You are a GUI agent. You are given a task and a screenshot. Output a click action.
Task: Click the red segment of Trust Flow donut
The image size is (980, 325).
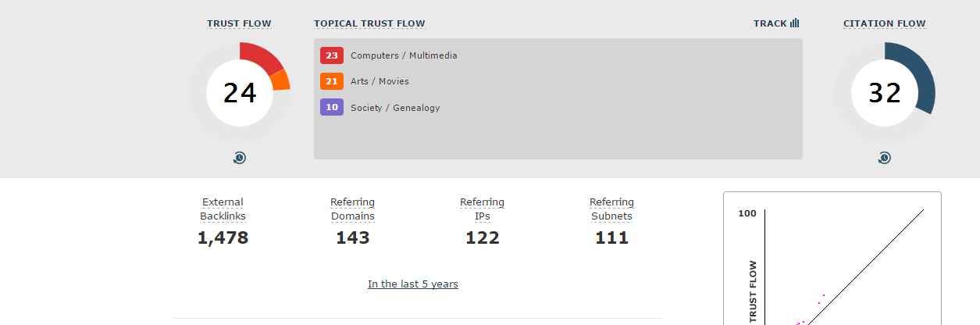262,58
